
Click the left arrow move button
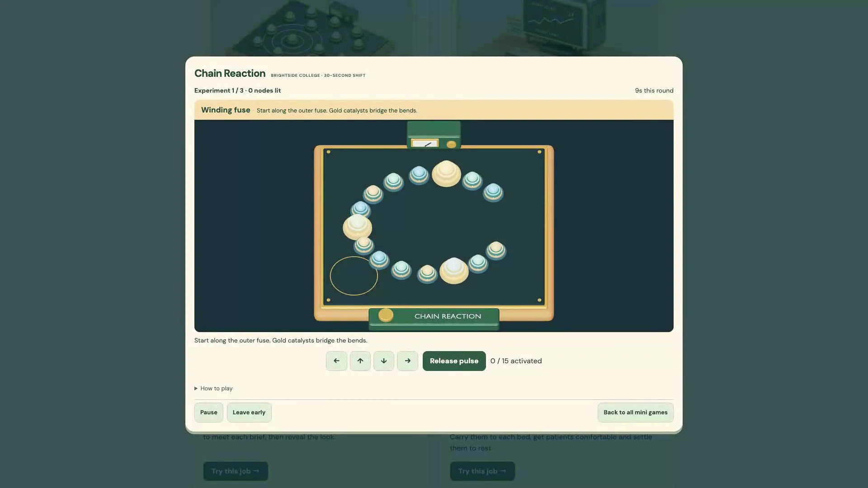point(336,361)
